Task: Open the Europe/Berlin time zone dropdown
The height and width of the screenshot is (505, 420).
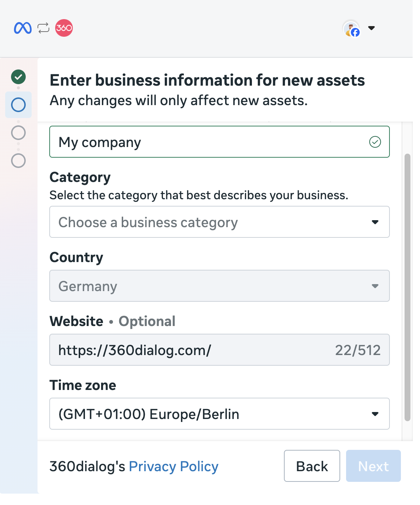Action: [x=219, y=414]
